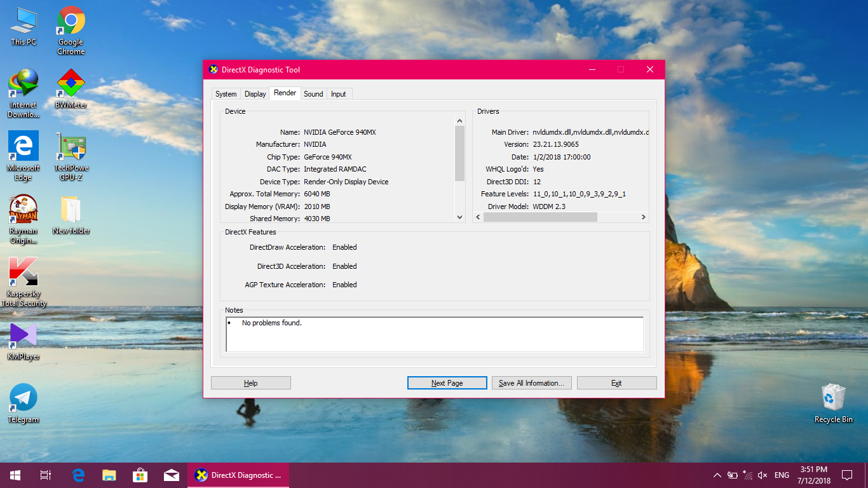
Task: Click the Next Page button
Action: [x=447, y=383]
